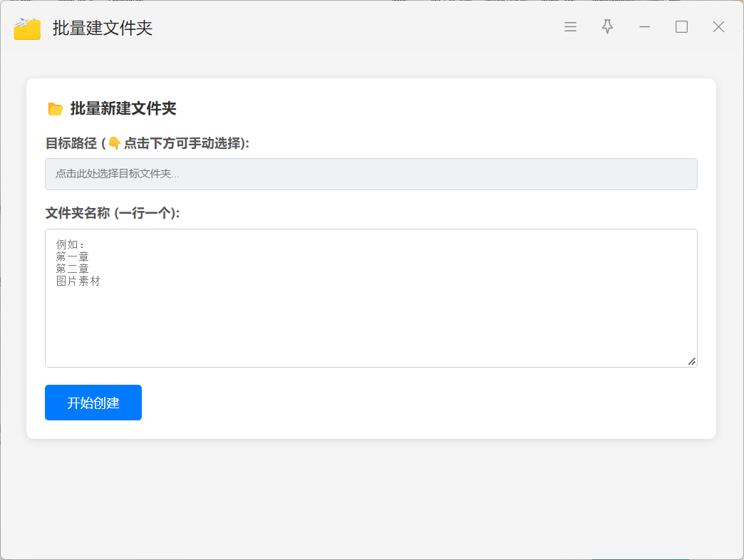The width and height of the screenshot is (744, 560).
Task: Click the pointing-down hand emoji
Action: tap(114, 143)
